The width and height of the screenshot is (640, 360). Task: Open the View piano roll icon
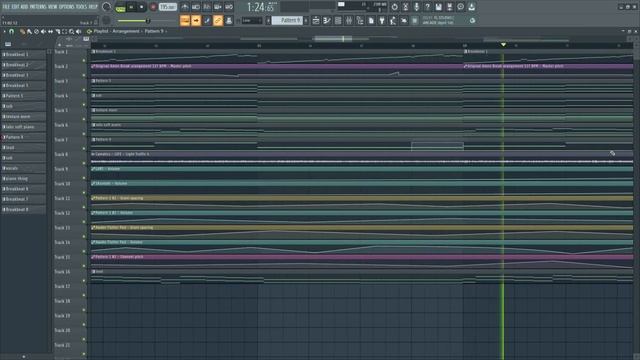coord(327,20)
